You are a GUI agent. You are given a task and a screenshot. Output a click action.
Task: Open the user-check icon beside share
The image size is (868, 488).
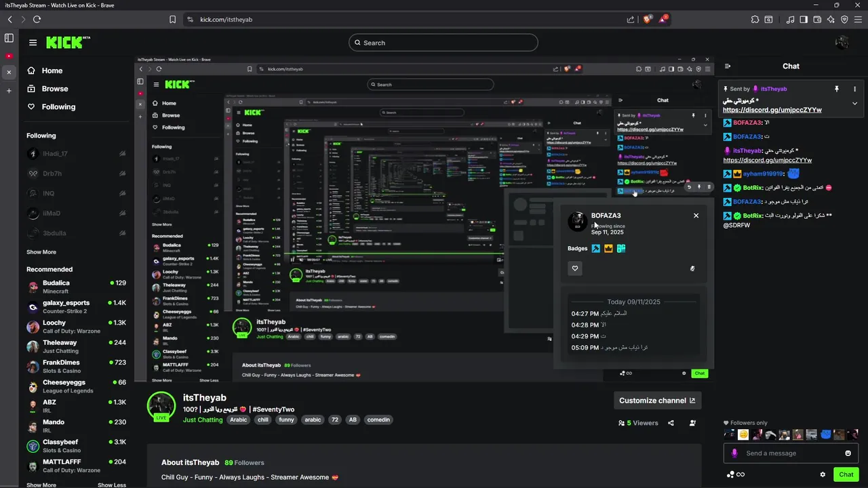click(692, 423)
